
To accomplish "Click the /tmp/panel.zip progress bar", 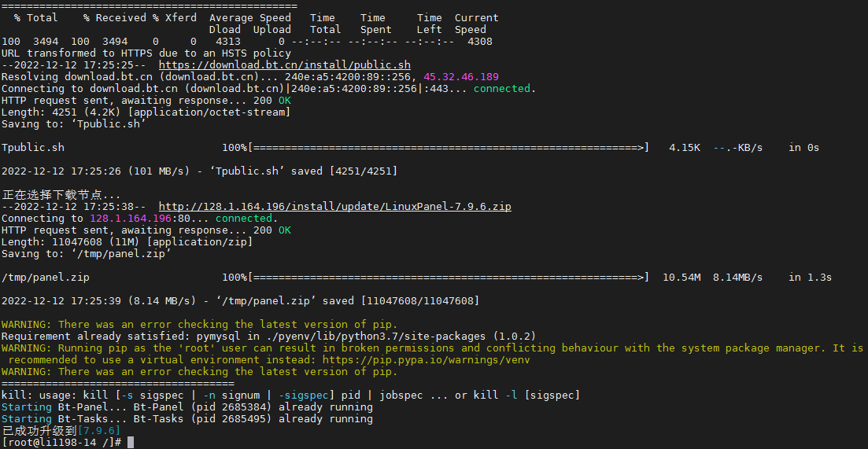I will [x=449, y=278].
